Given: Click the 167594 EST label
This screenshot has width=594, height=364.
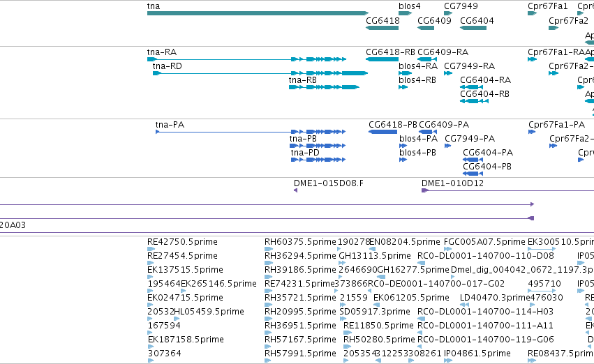Looking at the screenshot, I should pyautogui.click(x=164, y=325).
